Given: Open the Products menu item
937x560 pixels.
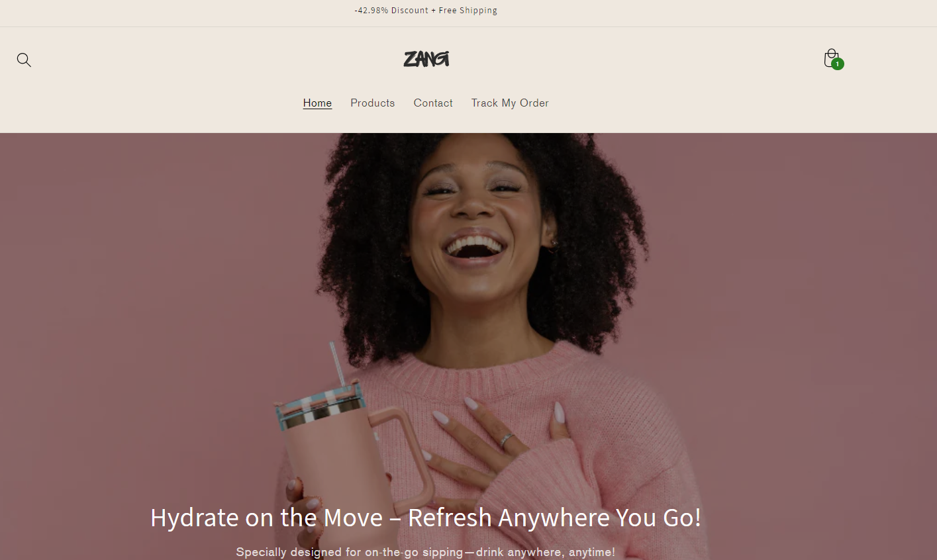Looking at the screenshot, I should click(x=372, y=103).
